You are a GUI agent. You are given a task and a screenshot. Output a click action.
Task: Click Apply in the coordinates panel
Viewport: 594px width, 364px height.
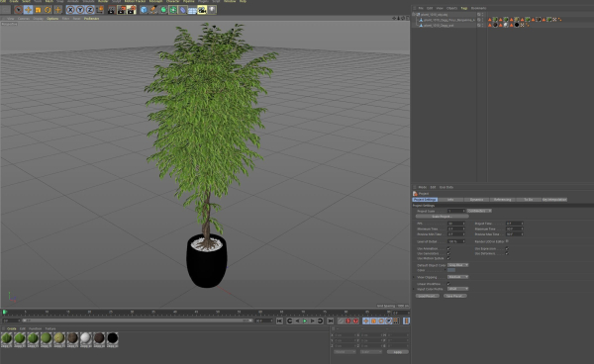point(398,352)
